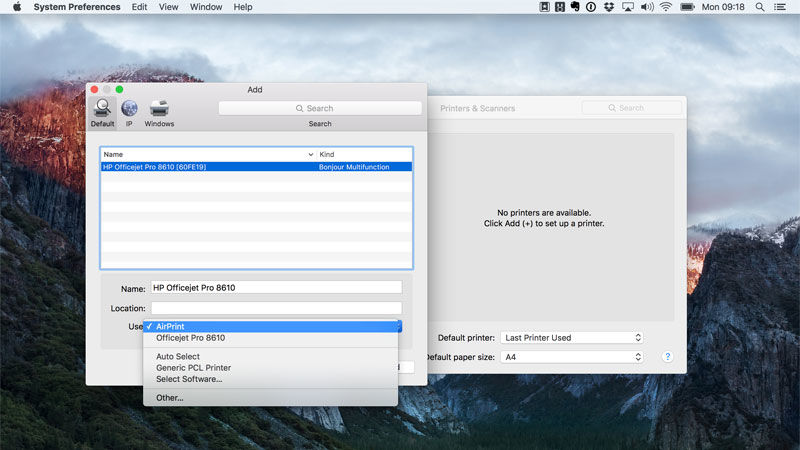Pick Auto Select in the Use menu

(x=271, y=357)
